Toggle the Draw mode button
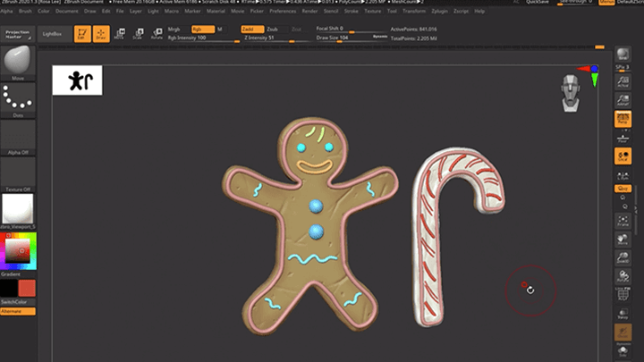 coord(101,34)
